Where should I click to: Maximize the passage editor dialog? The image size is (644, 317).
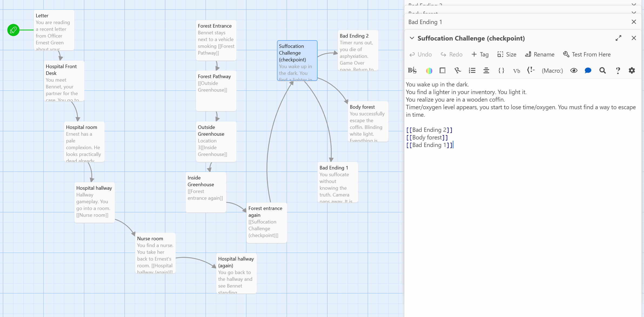[618, 38]
